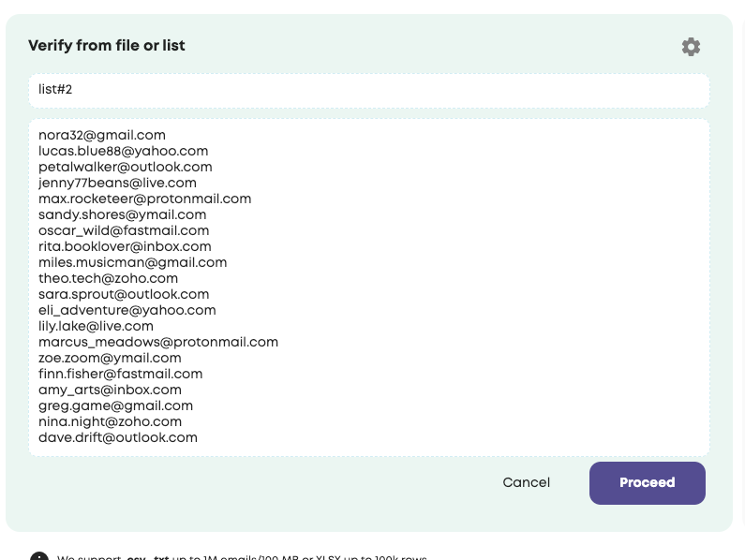
Task: Select the jenny77beans@live.com line
Action: (x=117, y=184)
